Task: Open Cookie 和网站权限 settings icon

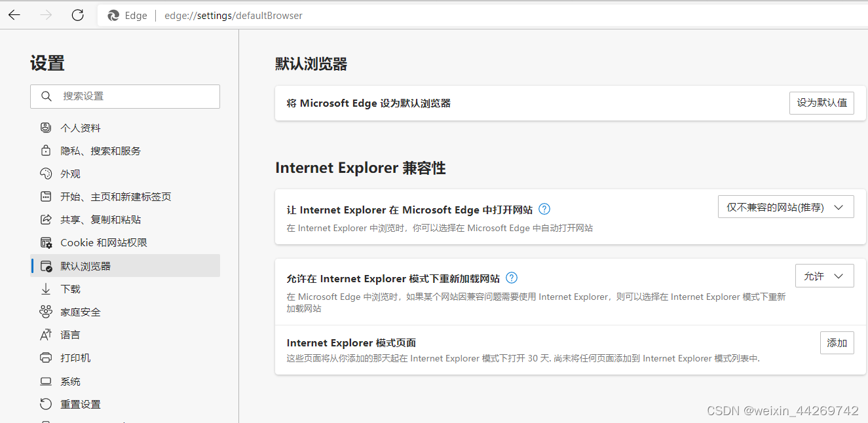Action: [x=45, y=242]
